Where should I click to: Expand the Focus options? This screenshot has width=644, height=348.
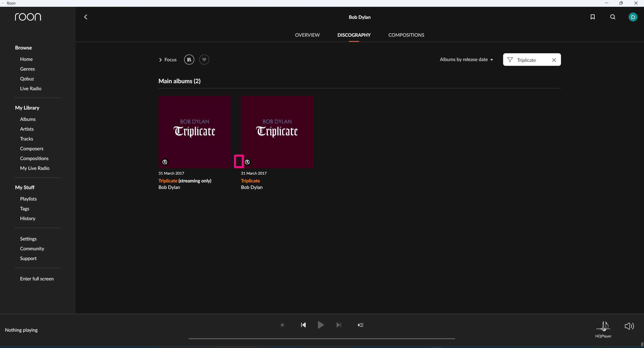pyautogui.click(x=168, y=60)
